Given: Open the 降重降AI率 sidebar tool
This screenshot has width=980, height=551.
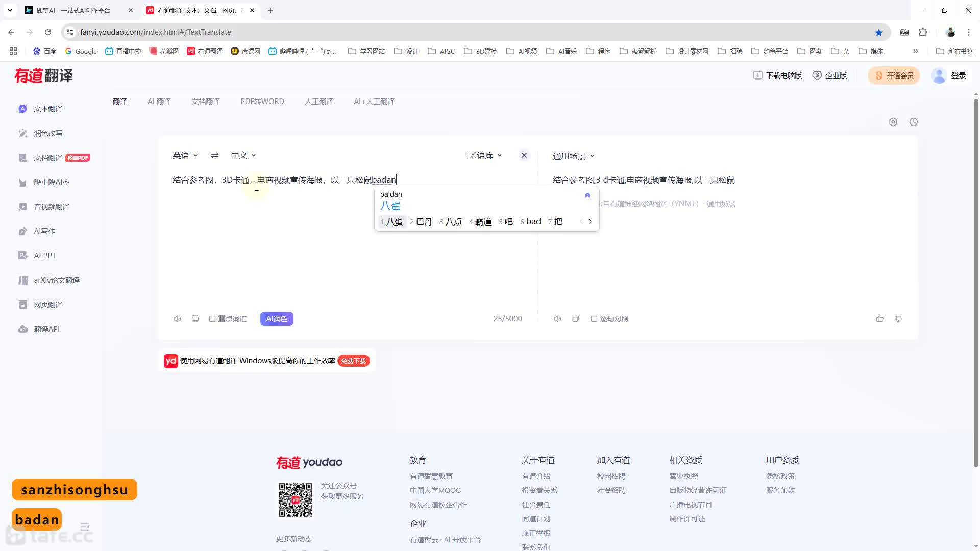Looking at the screenshot, I should click(44, 182).
